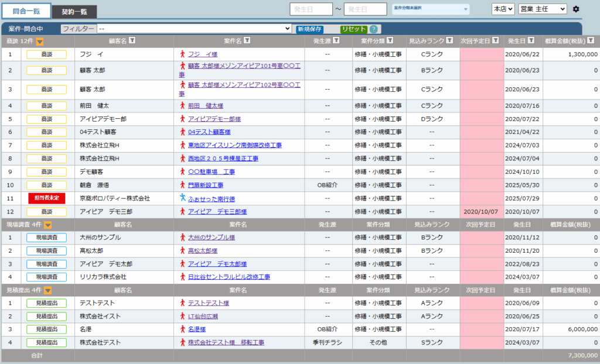600x364 pixels.
Task: Click the start 発生日 date field
Action: 311,9
